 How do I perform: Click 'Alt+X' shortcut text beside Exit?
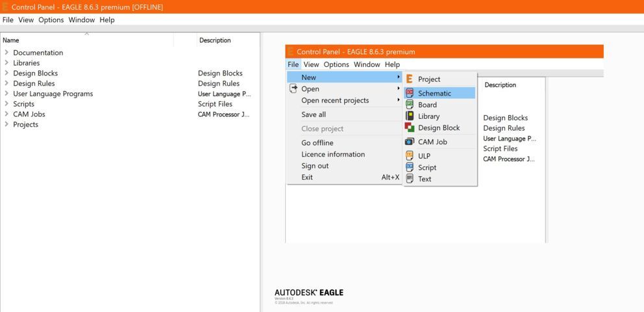pyautogui.click(x=390, y=177)
